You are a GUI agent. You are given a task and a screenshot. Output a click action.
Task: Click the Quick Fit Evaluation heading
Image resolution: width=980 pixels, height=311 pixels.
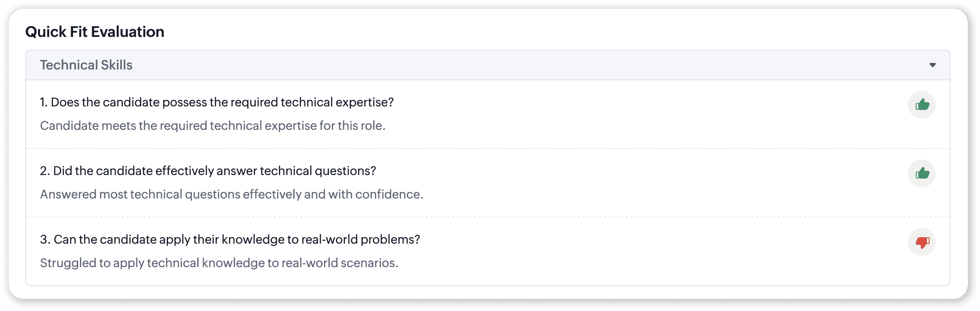click(95, 32)
